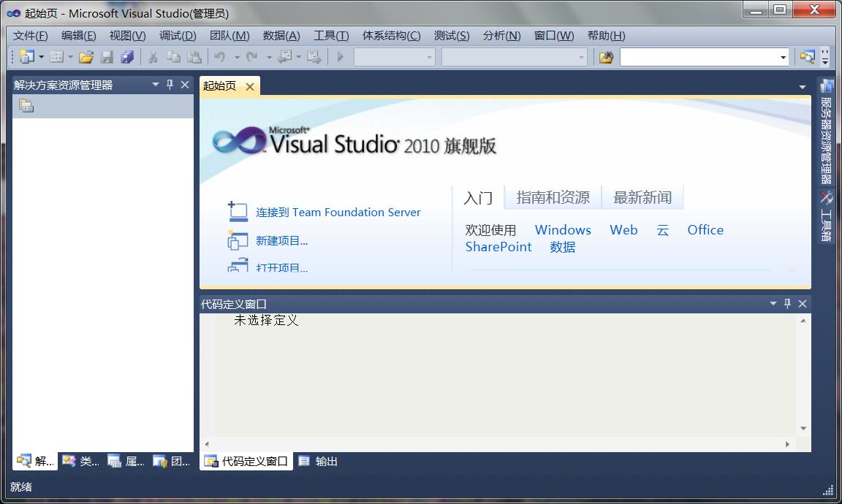Viewport: 842px width, 504px height.
Task: Toggle auto-hide pin on 解决方案资源管理器 panel
Action: point(170,84)
